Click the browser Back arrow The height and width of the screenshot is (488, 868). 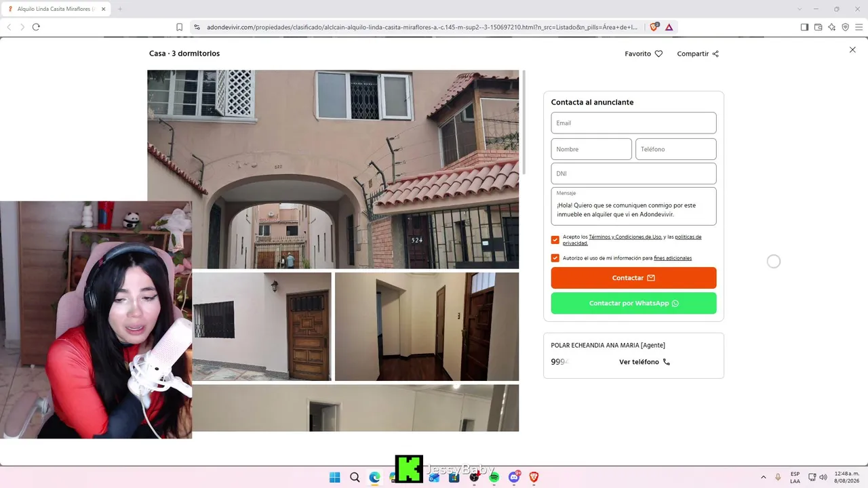9,27
